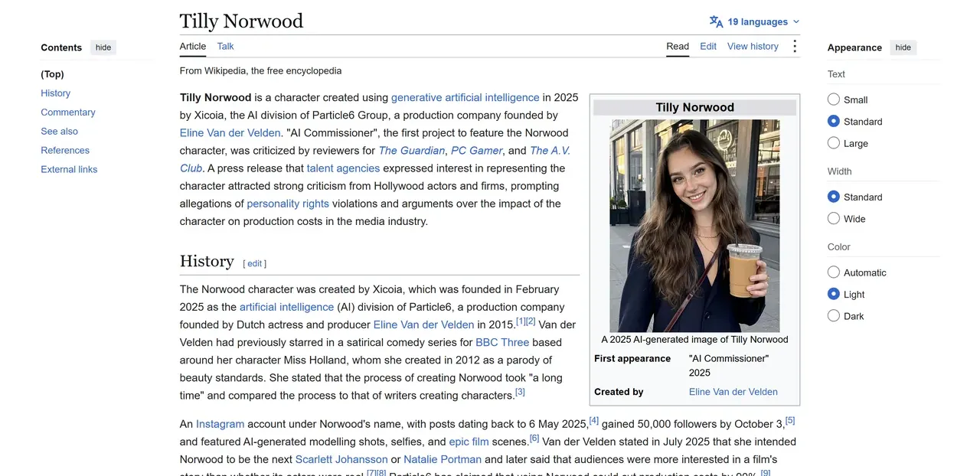The width and height of the screenshot is (980, 476).
Task: Open the Instagram link
Action: (220, 424)
